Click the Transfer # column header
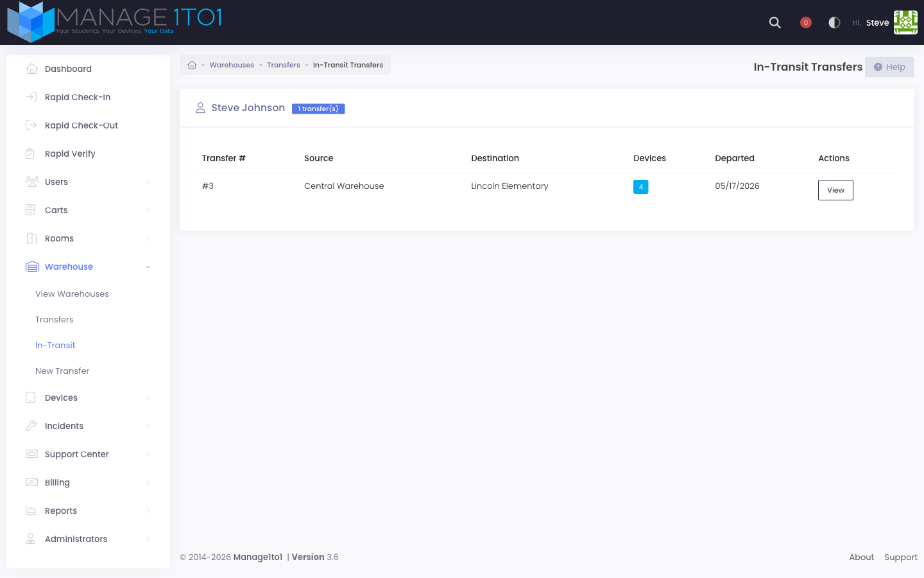 (x=224, y=158)
